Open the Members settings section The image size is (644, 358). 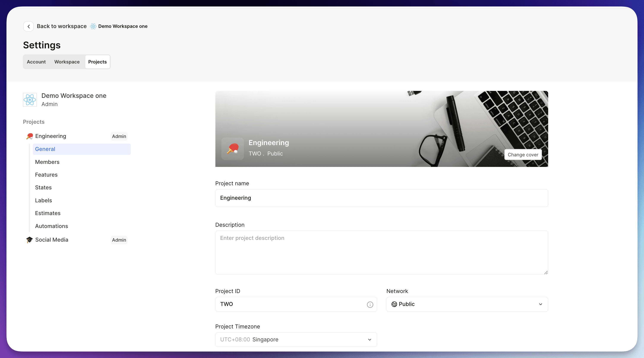[x=47, y=162]
